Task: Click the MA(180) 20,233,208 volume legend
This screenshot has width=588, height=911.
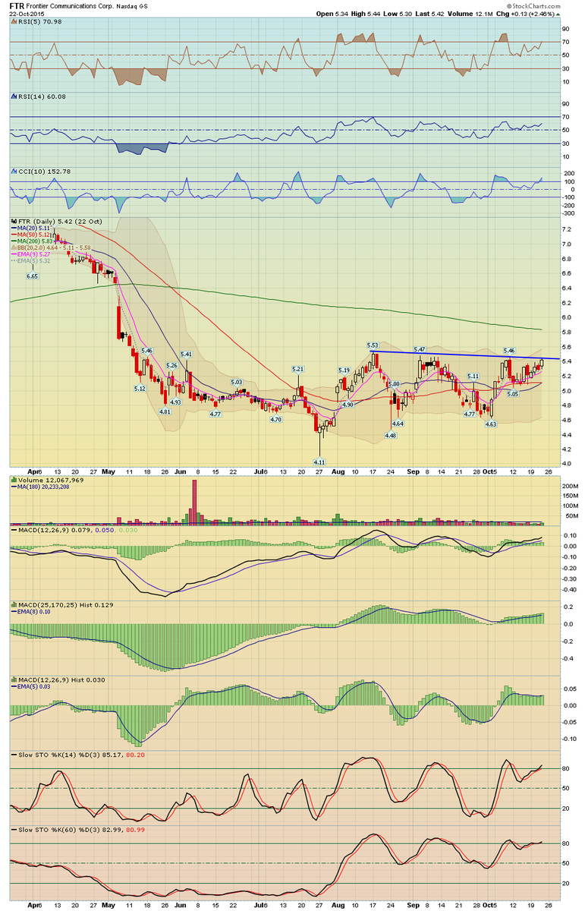Action: (x=39, y=487)
